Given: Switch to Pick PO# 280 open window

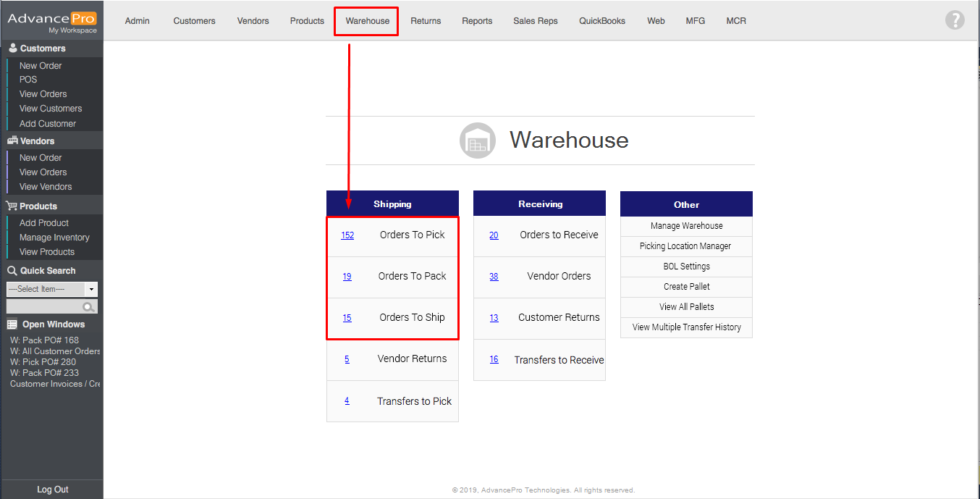Looking at the screenshot, I should click(43, 362).
